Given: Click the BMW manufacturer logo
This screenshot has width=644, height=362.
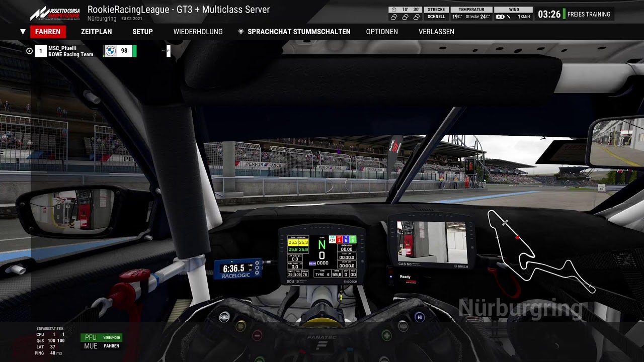Looking at the screenshot, I should click(110, 51).
